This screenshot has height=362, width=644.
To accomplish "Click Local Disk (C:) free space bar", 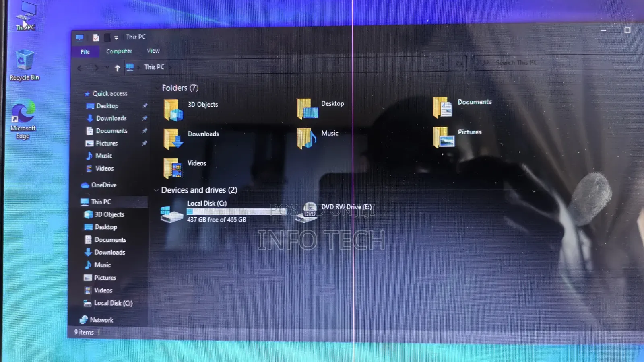I will [237, 212].
